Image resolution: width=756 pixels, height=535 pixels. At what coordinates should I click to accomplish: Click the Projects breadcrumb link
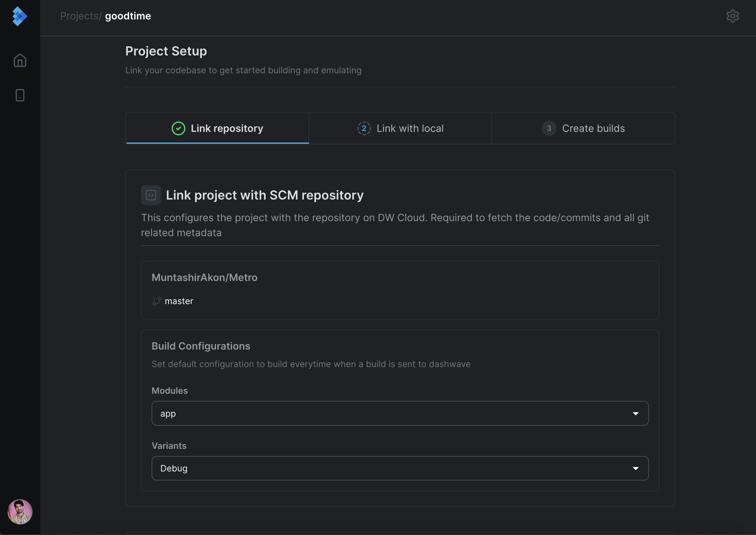[x=79, y=16]
